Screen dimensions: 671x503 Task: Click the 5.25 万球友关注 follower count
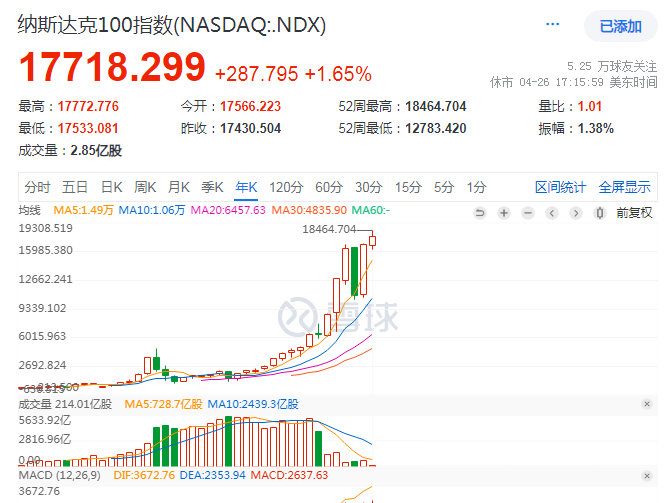click(612, 66)
